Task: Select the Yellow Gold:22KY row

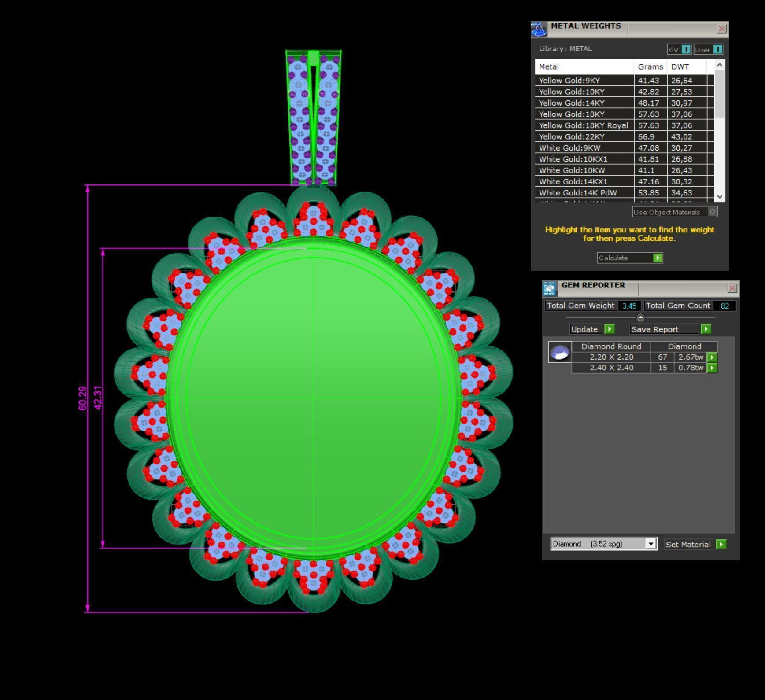Action: 625,137
